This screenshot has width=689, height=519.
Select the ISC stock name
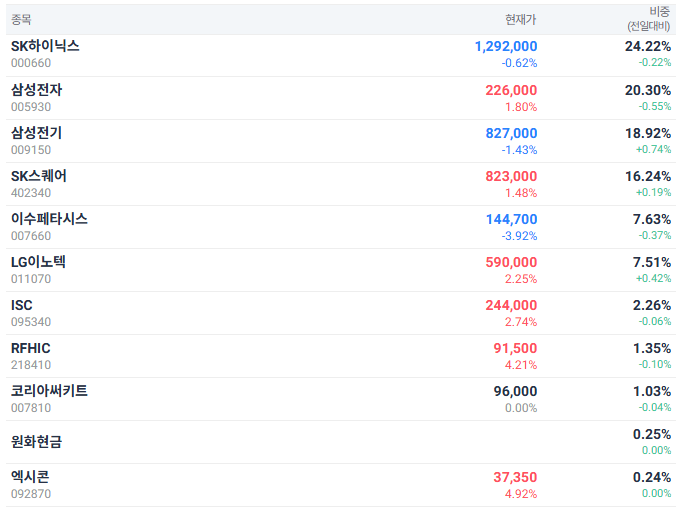[x=22, y=305]
